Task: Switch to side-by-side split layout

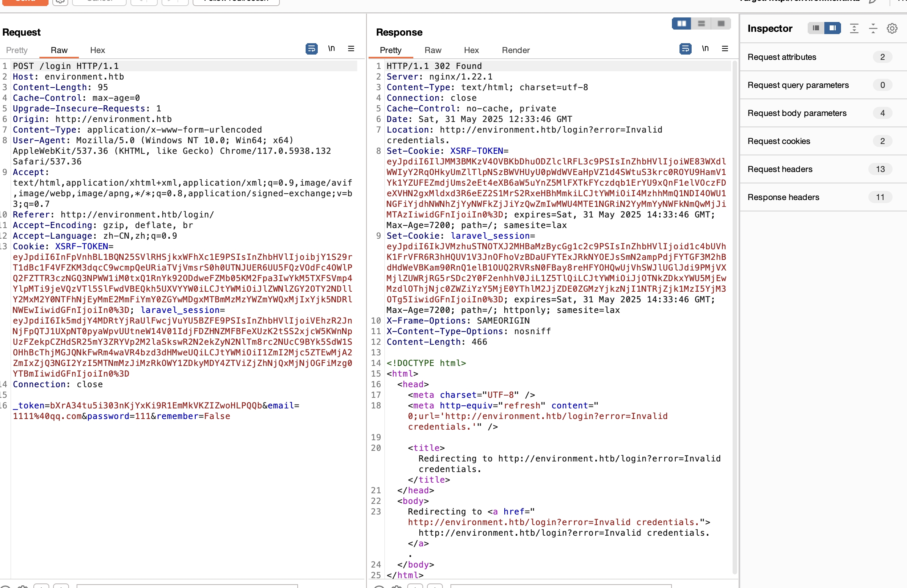Action: point(681,23)
